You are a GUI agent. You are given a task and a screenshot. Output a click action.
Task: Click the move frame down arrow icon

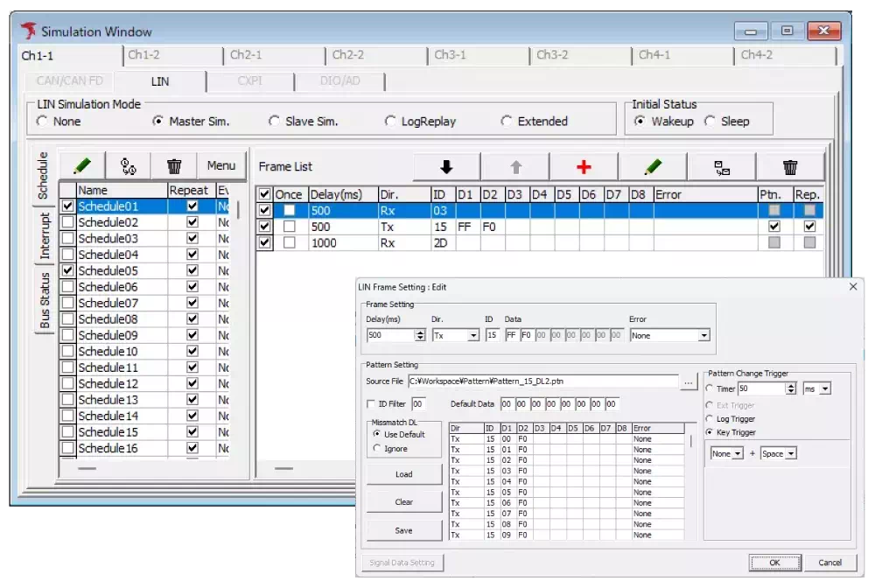coord(446,167)
